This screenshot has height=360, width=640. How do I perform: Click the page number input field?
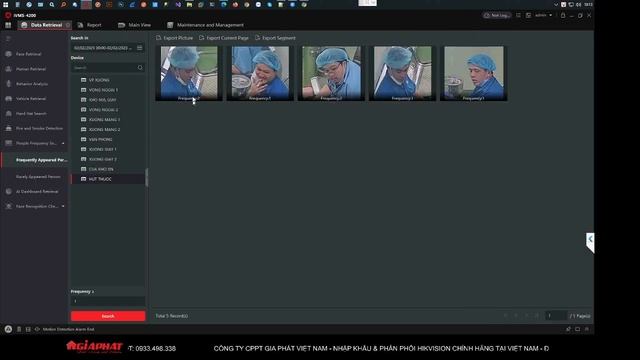pos(556,316)
